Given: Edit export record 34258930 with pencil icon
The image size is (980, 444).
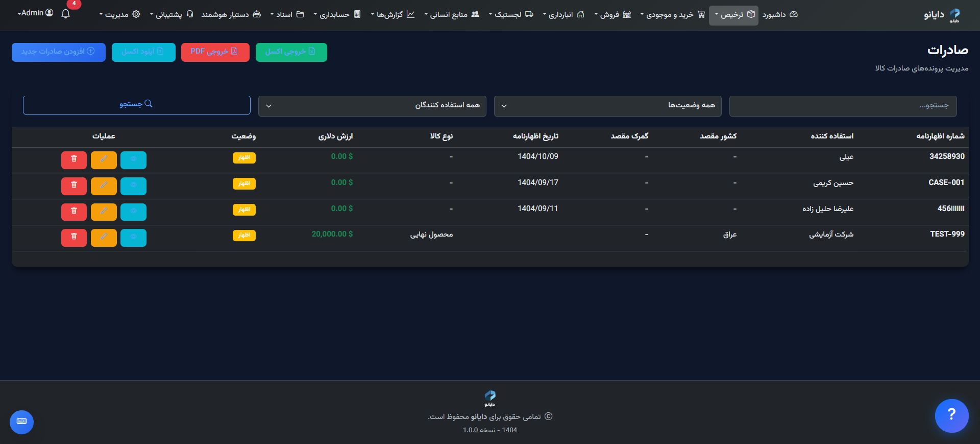Looking at the screenshot, I should pyautogui.click(x=104, y=160).
